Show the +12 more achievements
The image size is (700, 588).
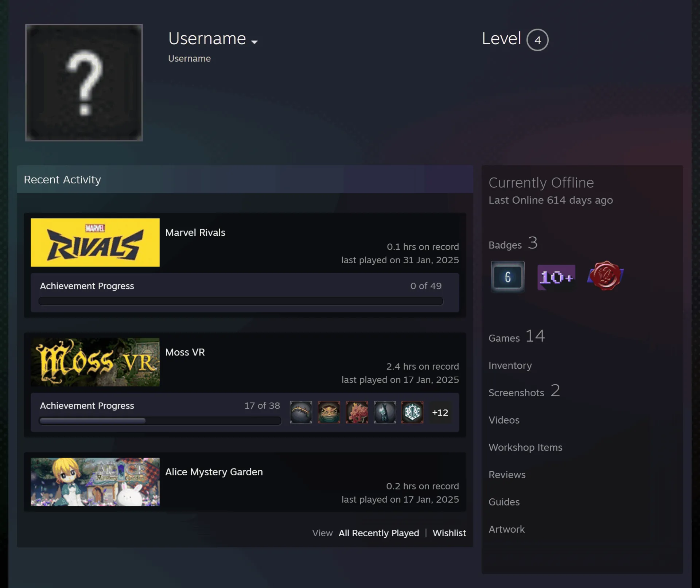click(x=440, y=412)
